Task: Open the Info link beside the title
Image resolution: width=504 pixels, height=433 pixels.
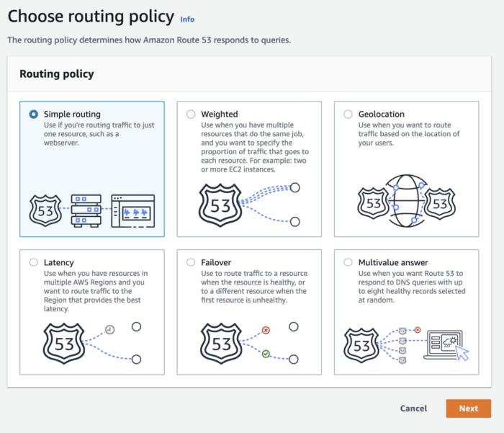Action: click(x=187, y=19)
